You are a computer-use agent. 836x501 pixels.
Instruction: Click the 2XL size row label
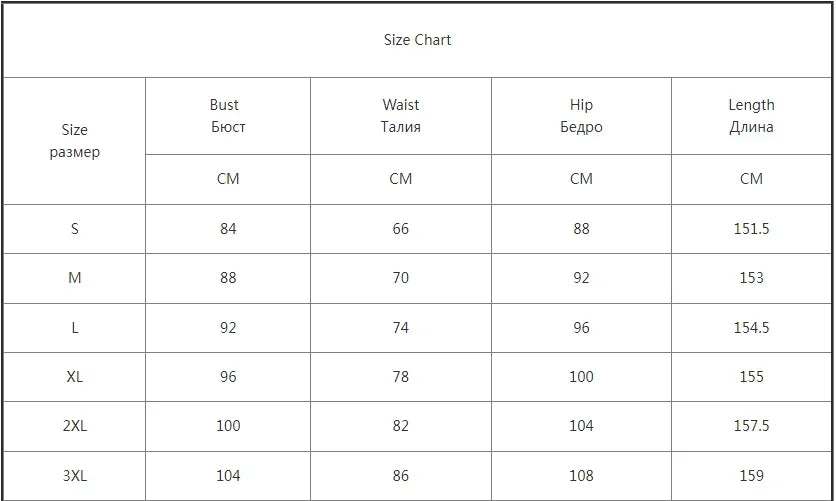75,426
